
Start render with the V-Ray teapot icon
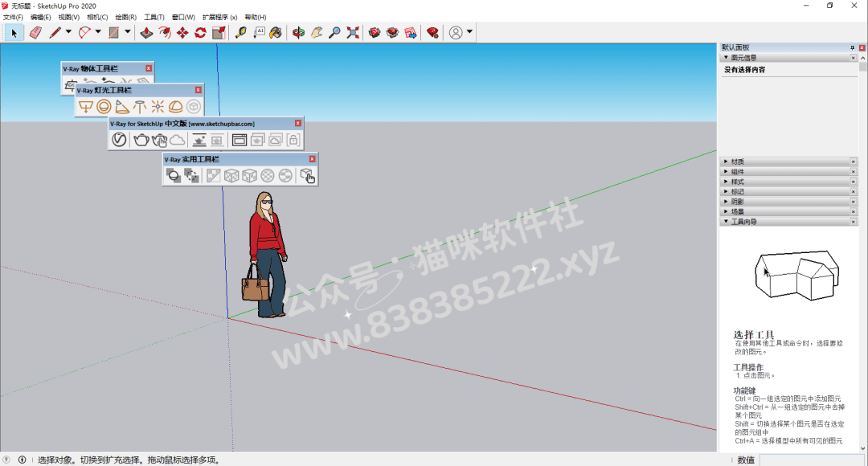tap(141, 140)
